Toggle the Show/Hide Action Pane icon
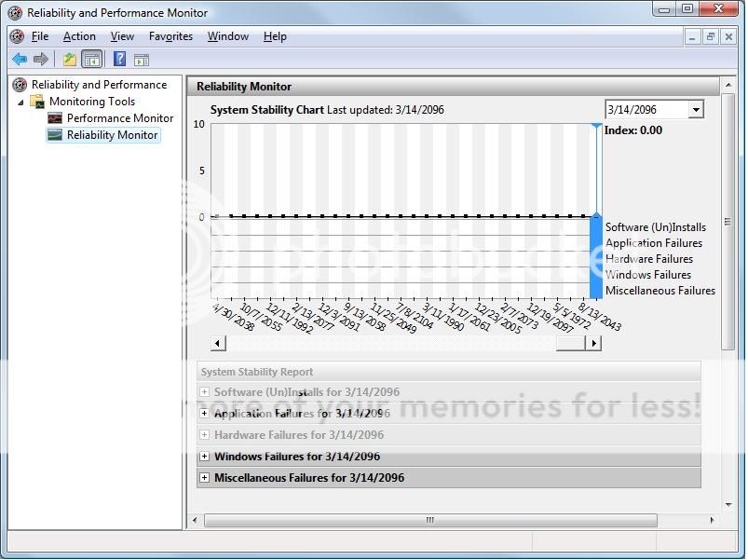748x560 pixels. pyautogui.click(x=142, y=60)
